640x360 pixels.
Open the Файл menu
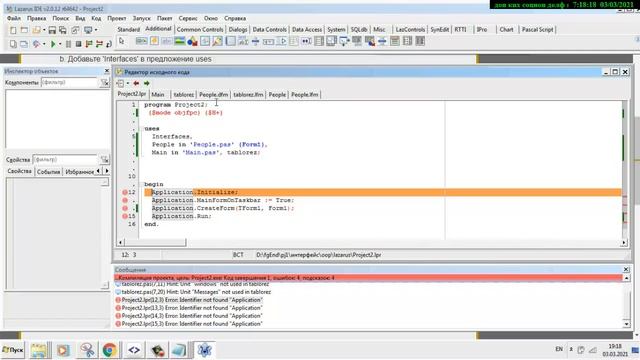pyautogui.click(x=13, y=18)
